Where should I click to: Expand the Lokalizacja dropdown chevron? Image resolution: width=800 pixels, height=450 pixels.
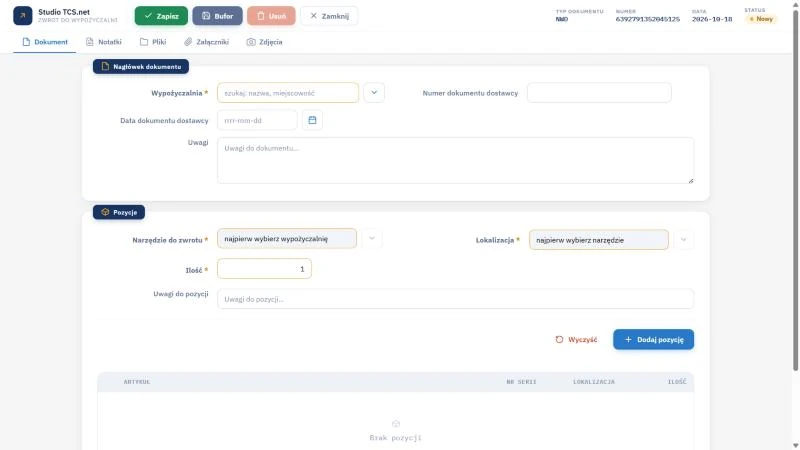point(684,240)
